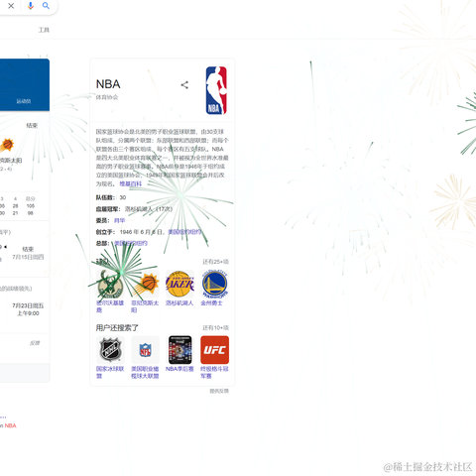The width and height of the screenshot is (476, 476).
Task: Open the Golden State Warriors logo
Action: (215, 284)
